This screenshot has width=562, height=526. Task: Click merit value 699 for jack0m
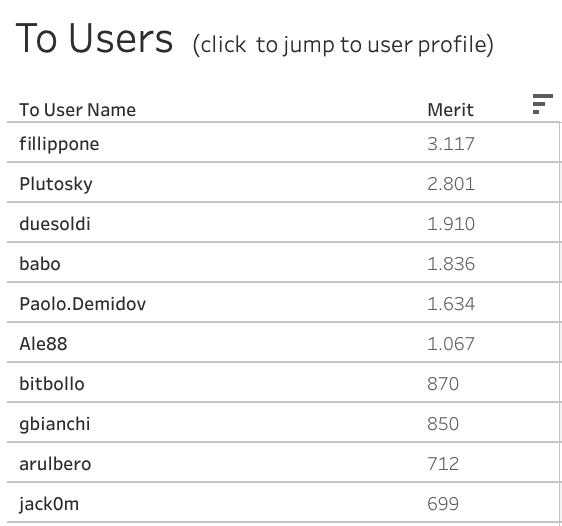(443, 504)
